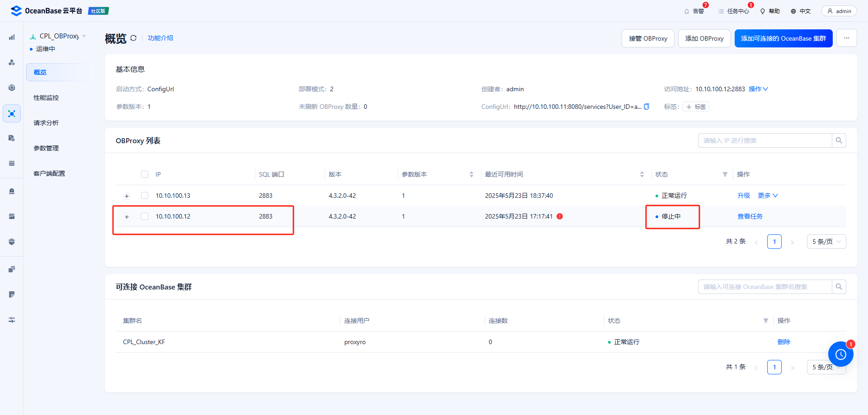This screenshot has height=415, width=868.
Task: Open the host list sidebar icon
Action: coord(12,163)
